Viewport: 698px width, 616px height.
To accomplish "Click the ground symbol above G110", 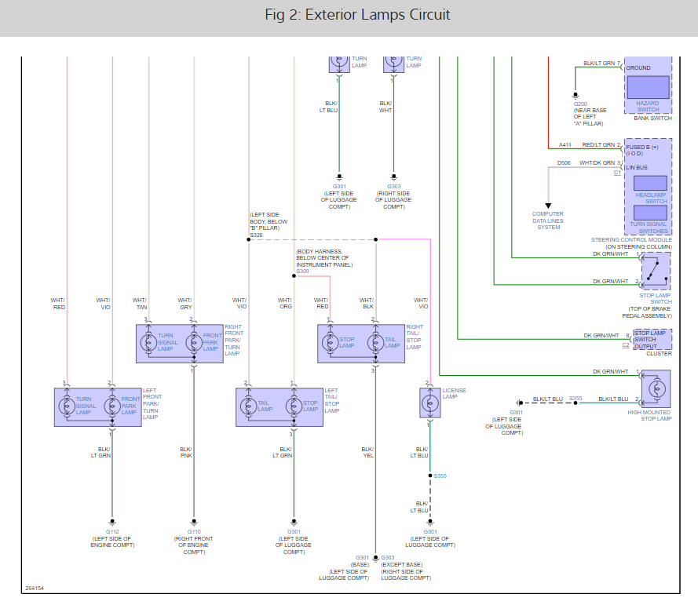I will click(x=194, y=522).
